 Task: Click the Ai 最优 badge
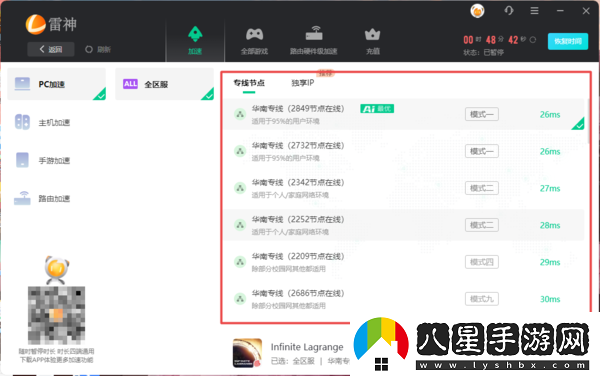point(377,109)
